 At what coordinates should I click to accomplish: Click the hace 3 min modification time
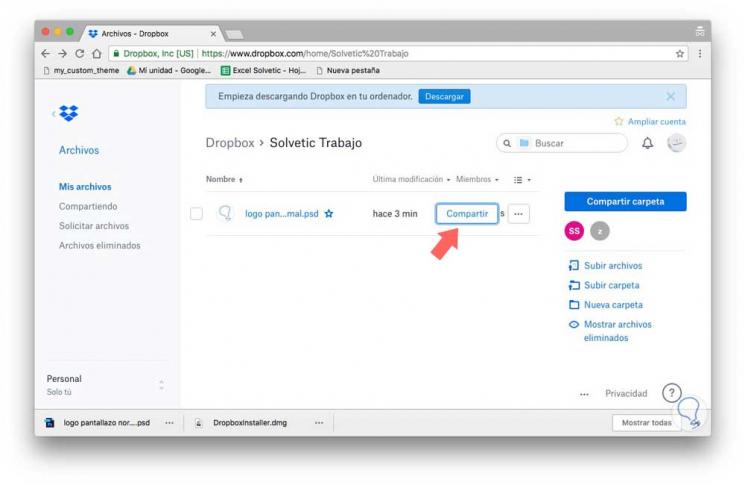[395, 214]
